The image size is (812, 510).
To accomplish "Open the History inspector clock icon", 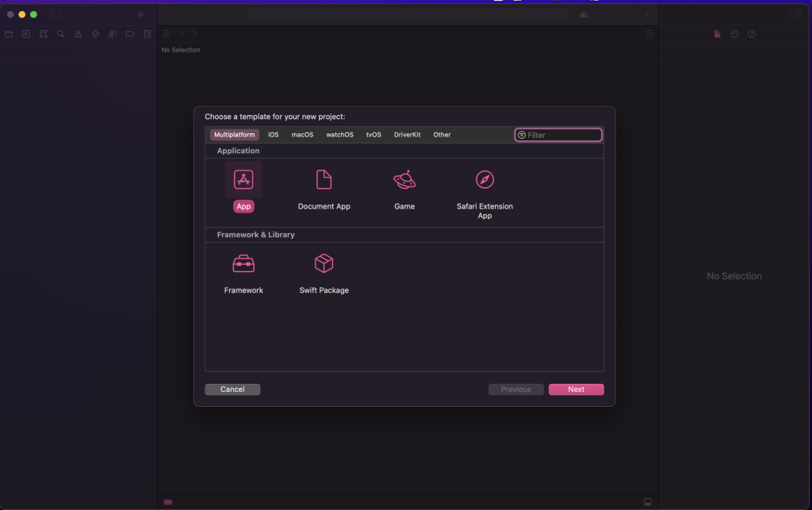I will point(733,34).
